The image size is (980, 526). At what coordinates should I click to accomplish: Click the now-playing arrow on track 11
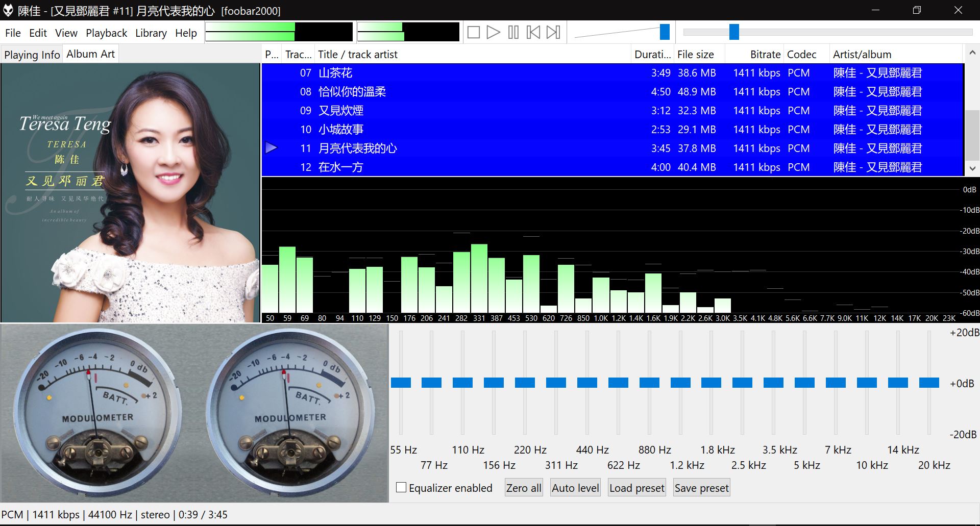[x=272, y=148]
